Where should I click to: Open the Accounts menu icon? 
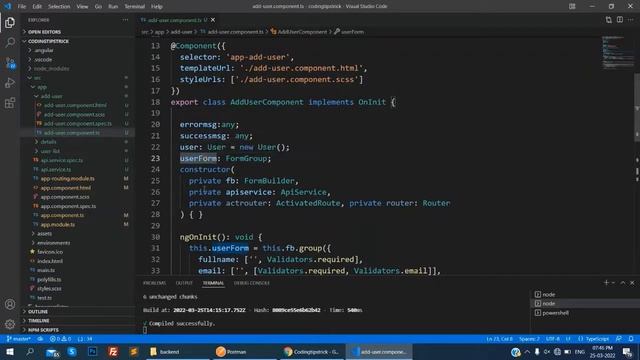(x=10, y=304)
